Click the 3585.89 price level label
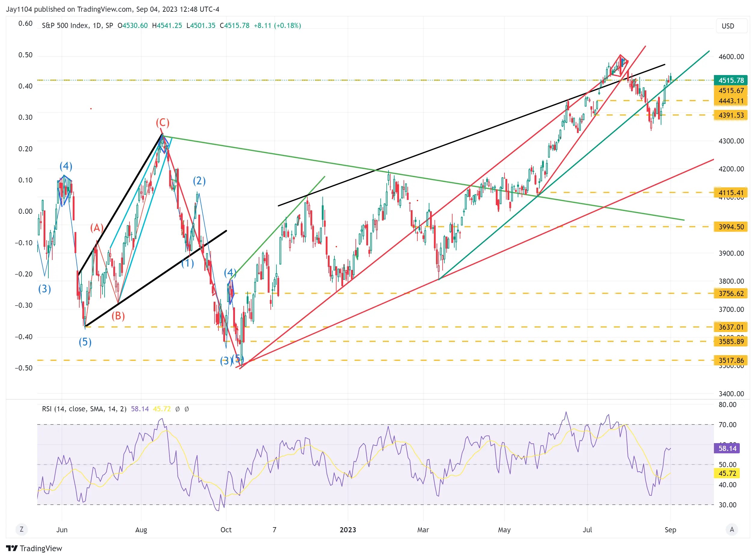This screenshot has height=559, width=756. [730, 341]
